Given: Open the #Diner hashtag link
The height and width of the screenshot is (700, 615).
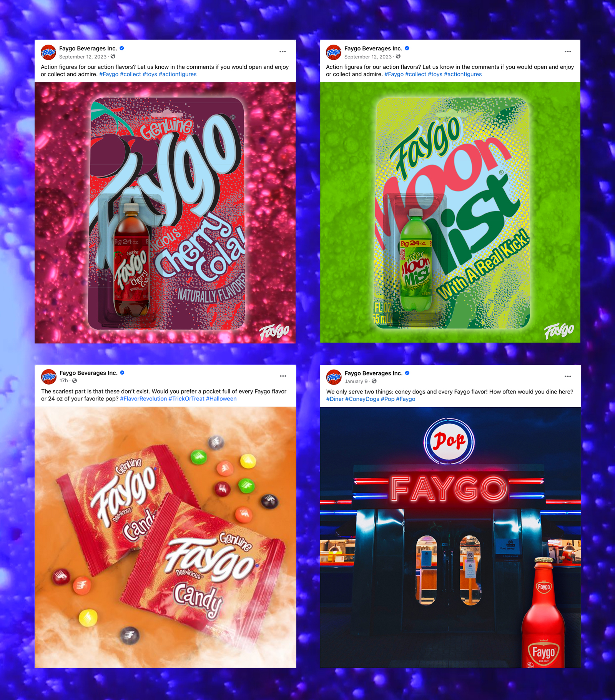Looking at the screenshot, I should pos(335,399).
